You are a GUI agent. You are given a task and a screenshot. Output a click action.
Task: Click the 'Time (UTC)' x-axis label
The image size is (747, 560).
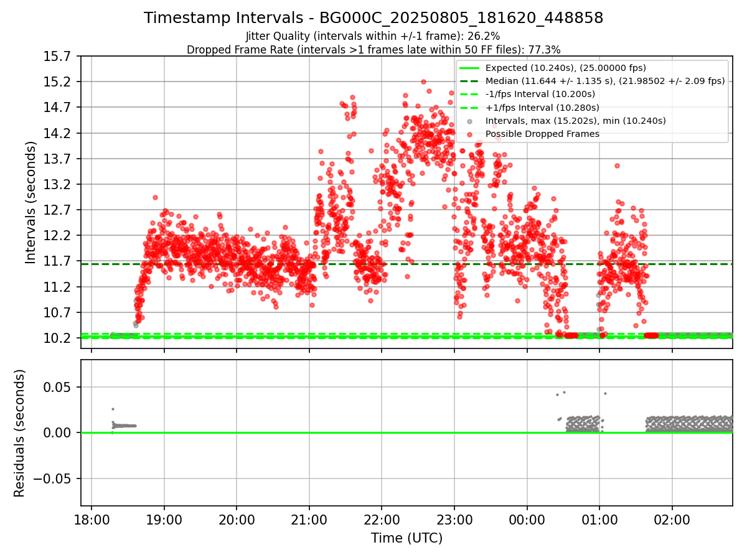406,538
